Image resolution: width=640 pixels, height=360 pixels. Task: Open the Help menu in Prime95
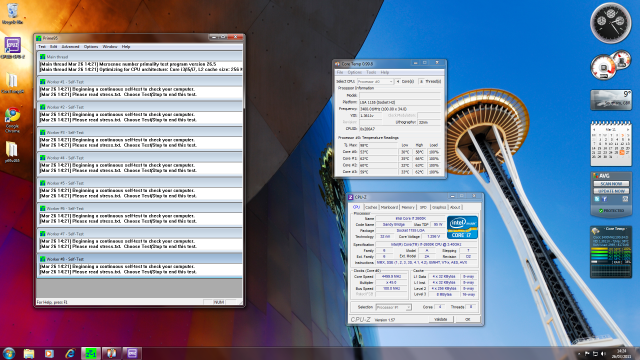point(126,47)
